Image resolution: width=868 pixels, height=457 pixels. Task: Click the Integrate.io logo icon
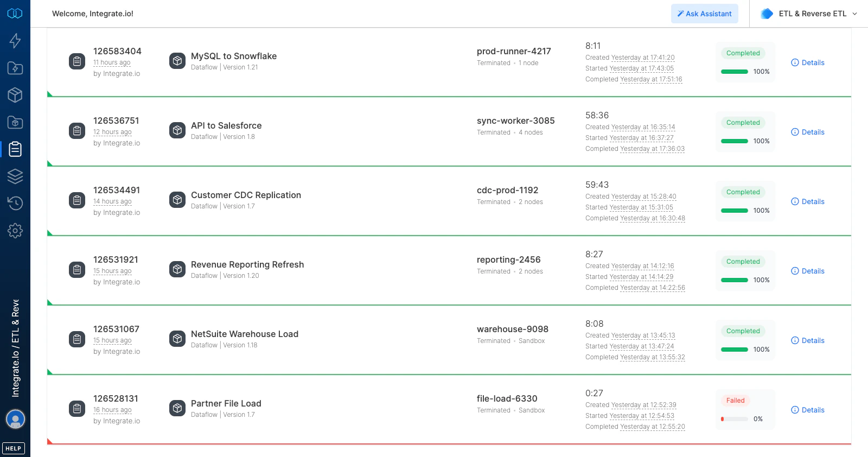point(15,13)
